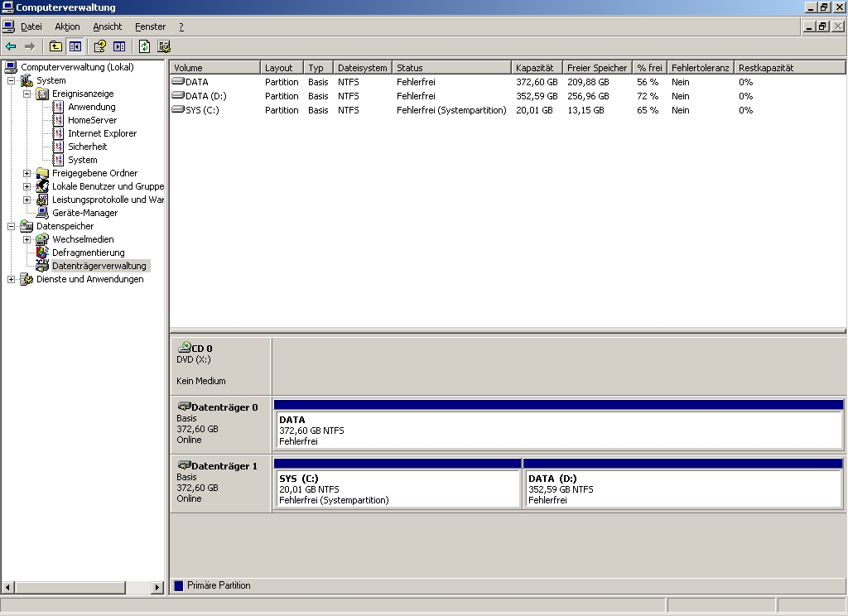Click the Freigegebene Ordner folder icon
The height and width of the screenshot is (616, 848).
(42, 174)
